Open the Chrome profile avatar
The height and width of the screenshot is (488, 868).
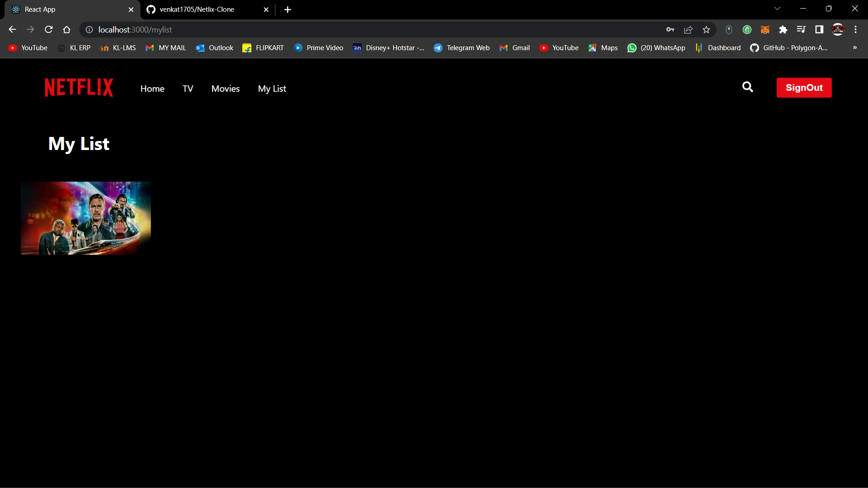point(838,29)
